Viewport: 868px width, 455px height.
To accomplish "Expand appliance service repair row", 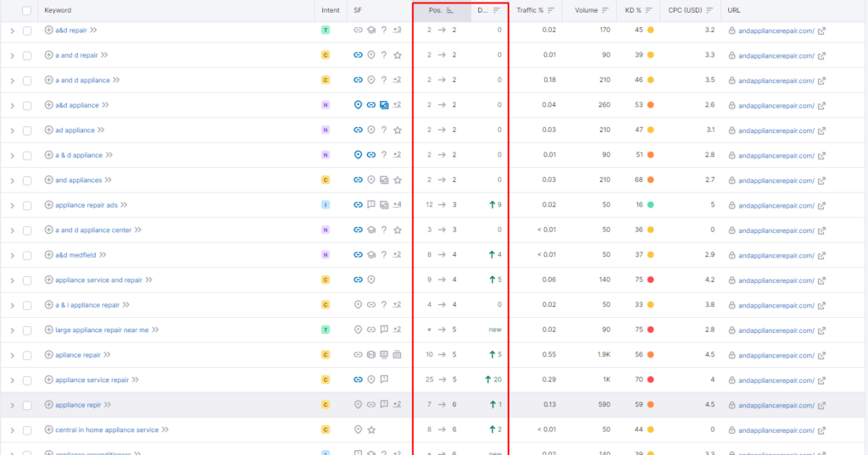I will [x=12, y=380].
